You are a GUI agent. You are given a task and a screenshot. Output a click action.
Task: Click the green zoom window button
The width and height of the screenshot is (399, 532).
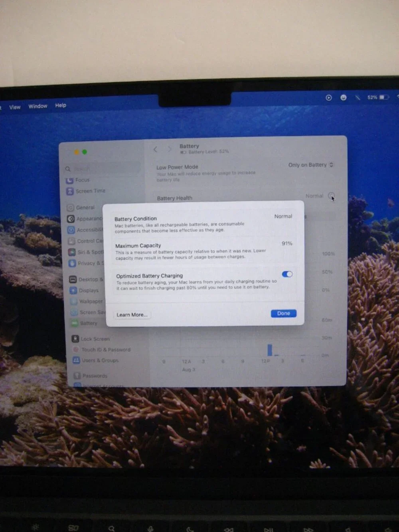(84, 152)
